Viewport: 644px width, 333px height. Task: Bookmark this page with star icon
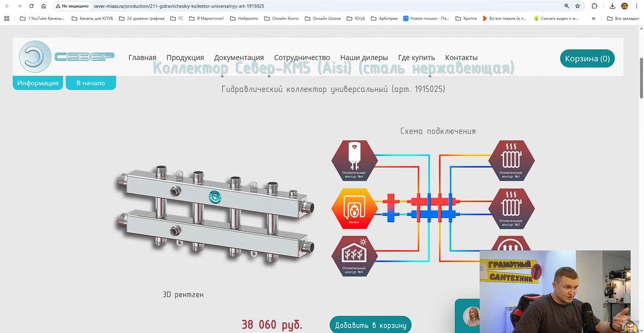click(578, 6)
